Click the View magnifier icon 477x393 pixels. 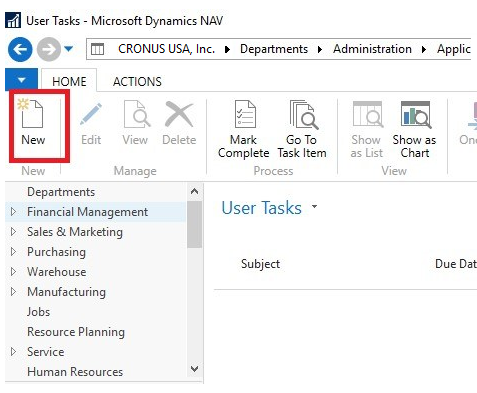point(136,114)
